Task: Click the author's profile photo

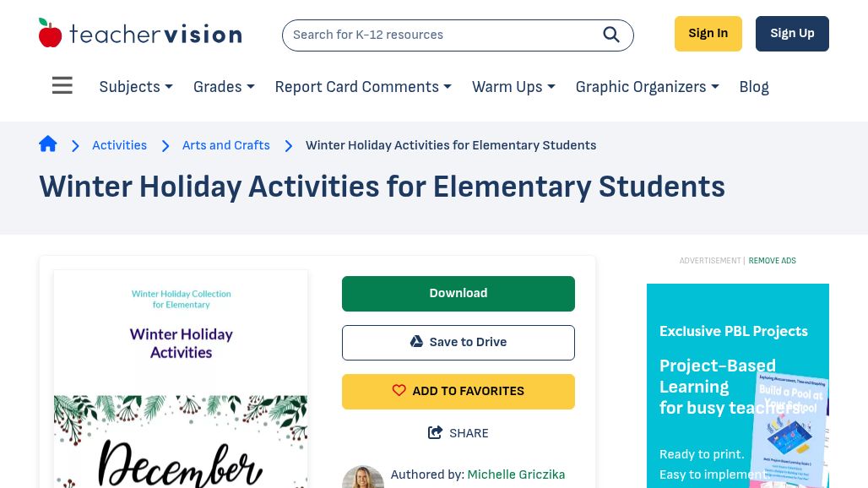Action: tap(363, 477)
